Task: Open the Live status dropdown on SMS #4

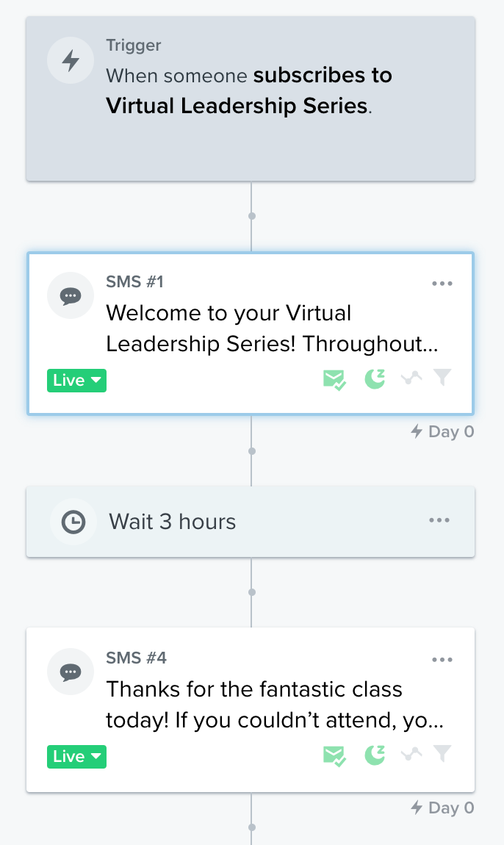Action: (76, 757)
